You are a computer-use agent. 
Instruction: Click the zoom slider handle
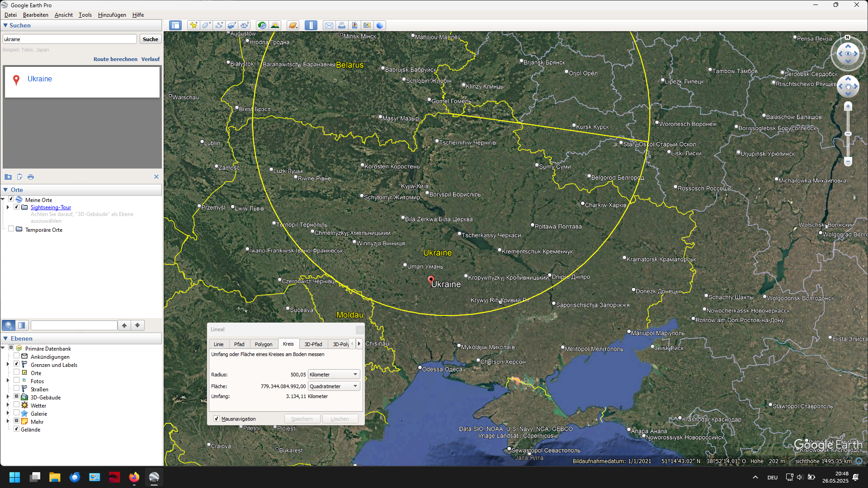pos(848,134)
